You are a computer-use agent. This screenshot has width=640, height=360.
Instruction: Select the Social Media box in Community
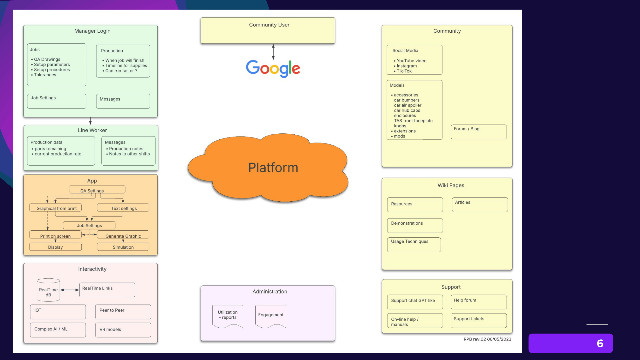click(x=414, y=60)
